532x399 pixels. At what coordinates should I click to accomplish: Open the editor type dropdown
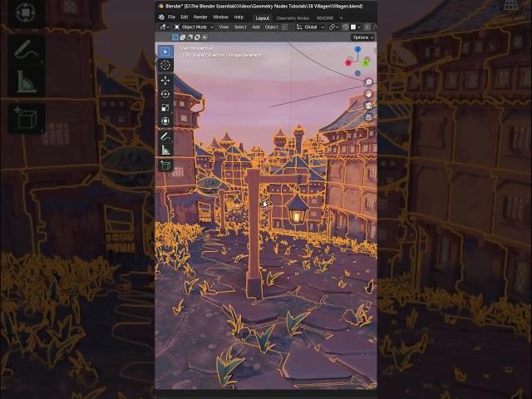(165, 27)
